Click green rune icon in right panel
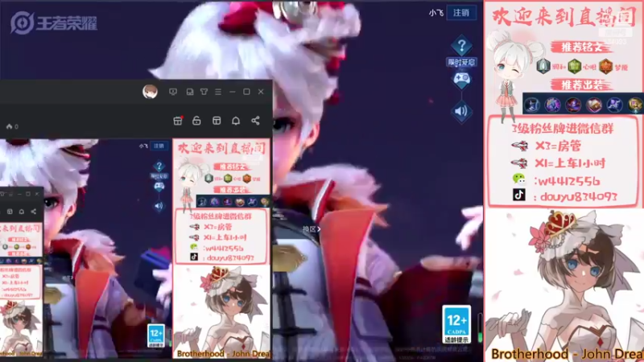This screenshot has height=362, width=644. click(574, 66)
